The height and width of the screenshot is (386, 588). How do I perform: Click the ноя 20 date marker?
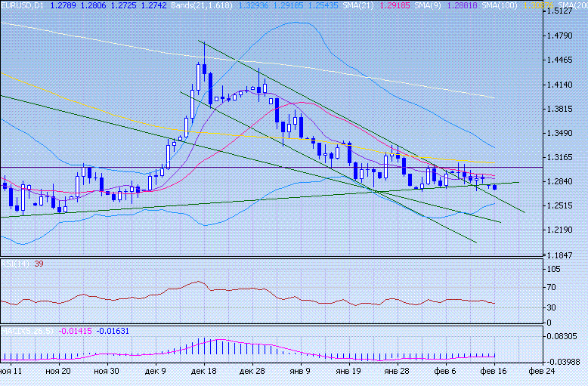tap(58, 372)
